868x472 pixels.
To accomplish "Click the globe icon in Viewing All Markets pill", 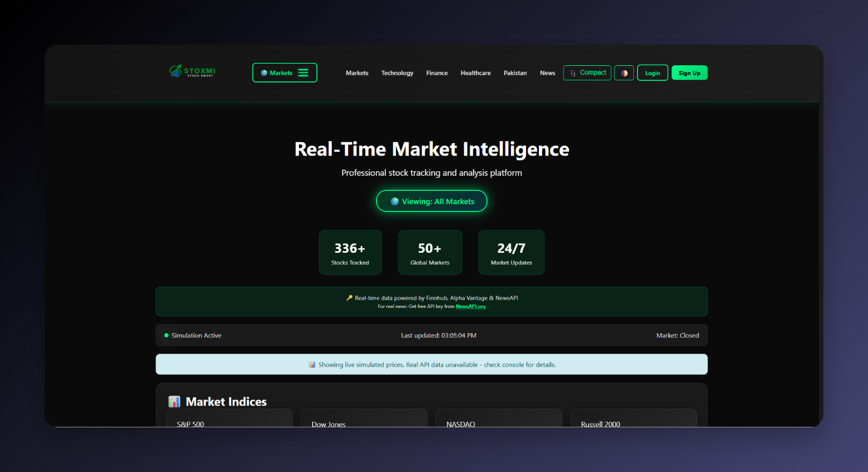I will click(x=395, y=201).
